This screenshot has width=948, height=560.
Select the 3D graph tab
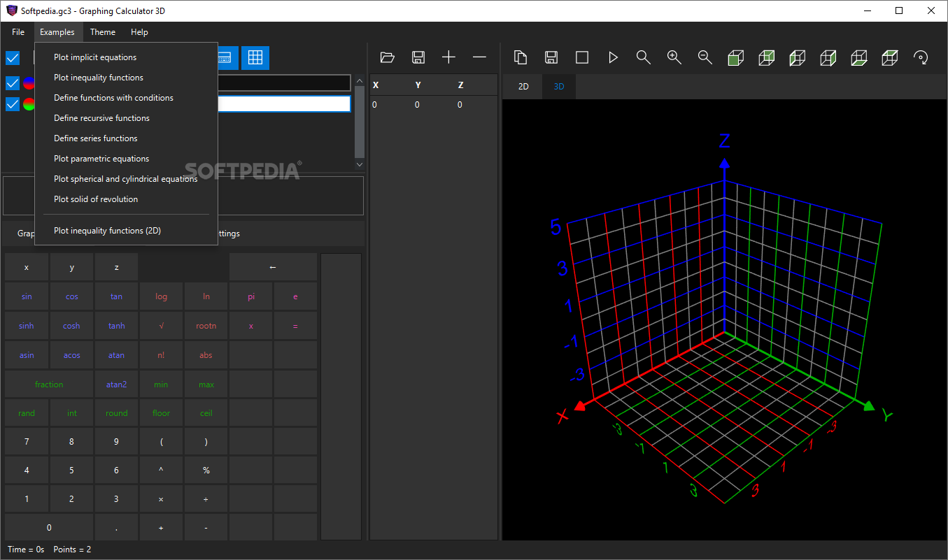[559, 87]
